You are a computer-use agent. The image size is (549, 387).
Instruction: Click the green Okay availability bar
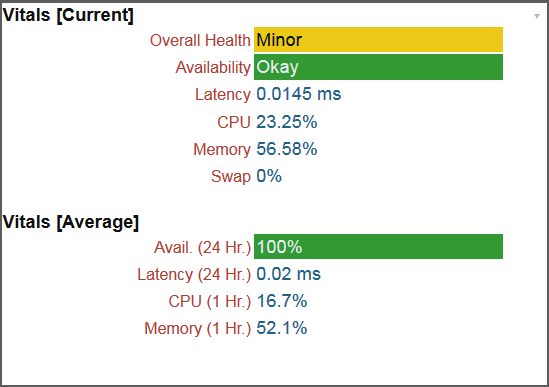pyautogui.click(x=378, y=67)
